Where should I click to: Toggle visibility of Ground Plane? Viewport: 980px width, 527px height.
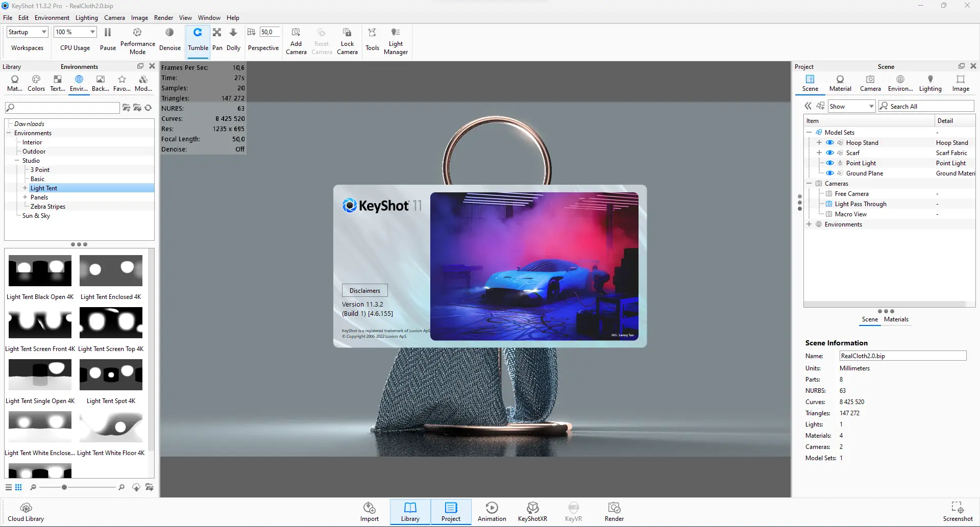tap(830, 173)
